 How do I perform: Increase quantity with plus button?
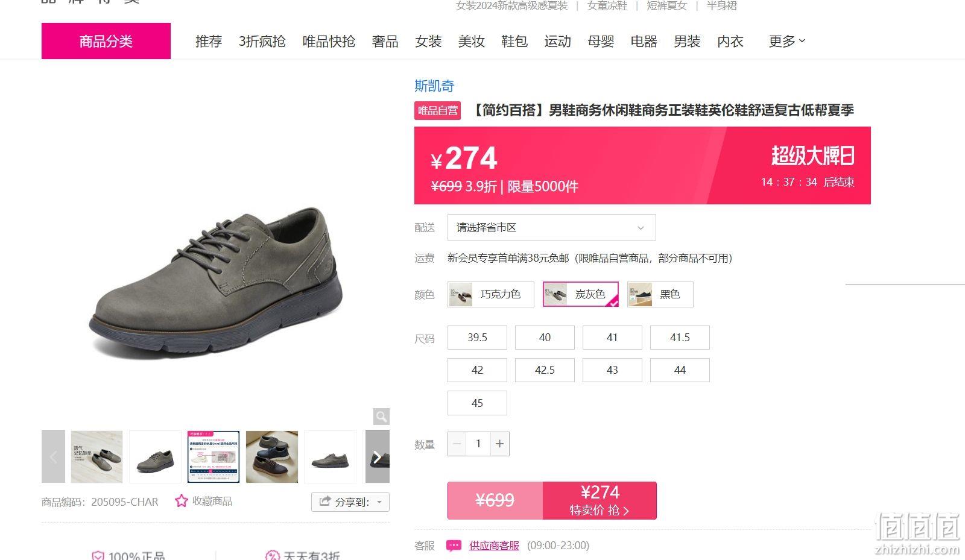pyautogui.click(x=499, y=444)
